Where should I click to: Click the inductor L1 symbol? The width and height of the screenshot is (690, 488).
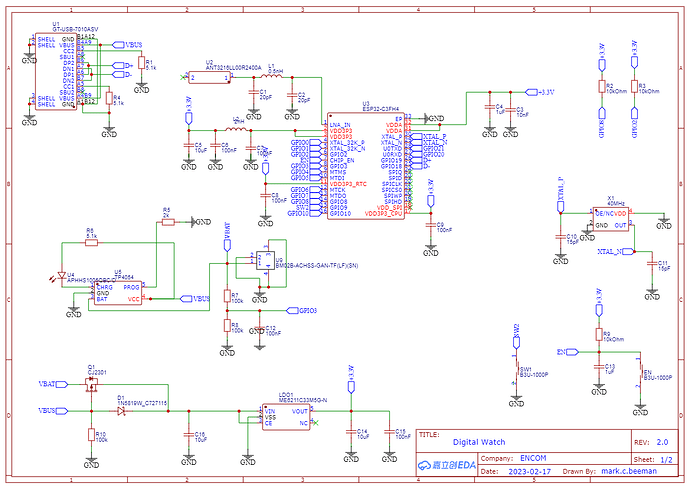point(272,77)
